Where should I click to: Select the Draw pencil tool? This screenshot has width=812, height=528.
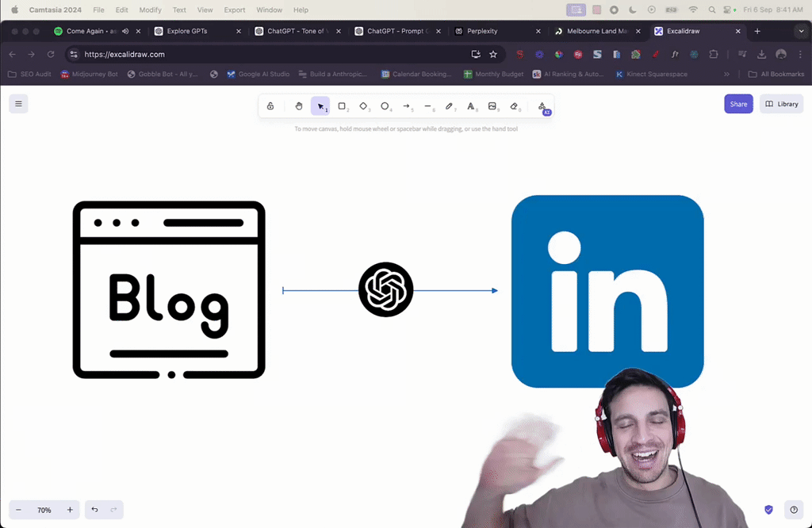tap(449, 106)
